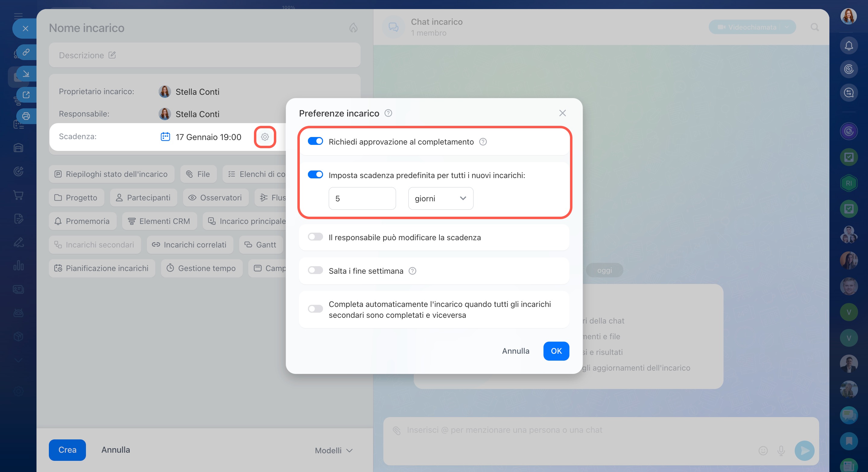The height and width of the screenshot is (472, 868).
Task: Click the help icon beside Richiedi approvazione
Action: pos(483,142)
